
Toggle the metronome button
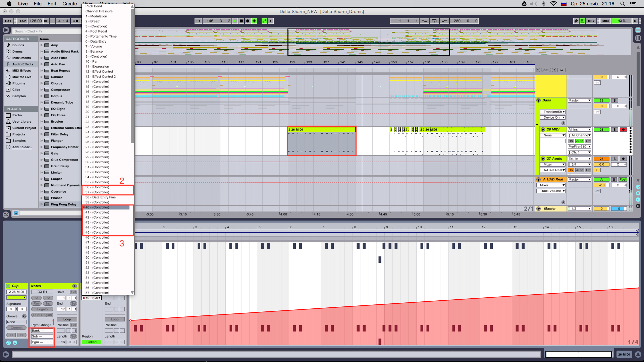tap(75, 21)
